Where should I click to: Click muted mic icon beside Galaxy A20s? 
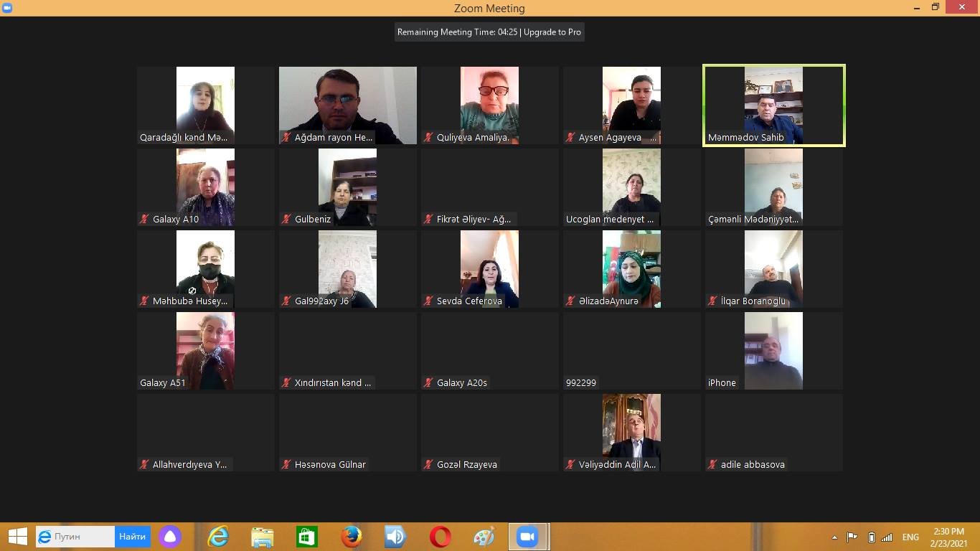point(429,383)
